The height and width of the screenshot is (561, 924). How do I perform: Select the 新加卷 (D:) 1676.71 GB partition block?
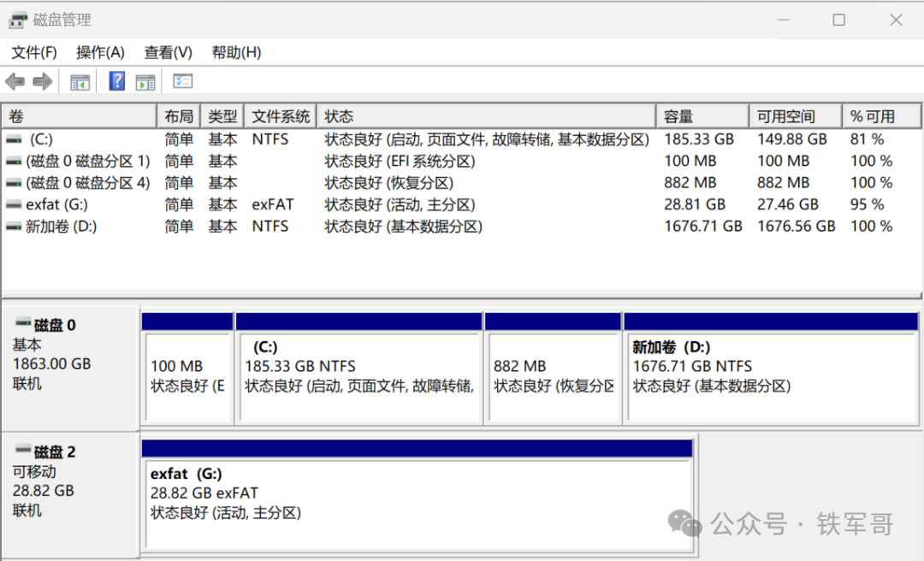(x=771, y=369)
